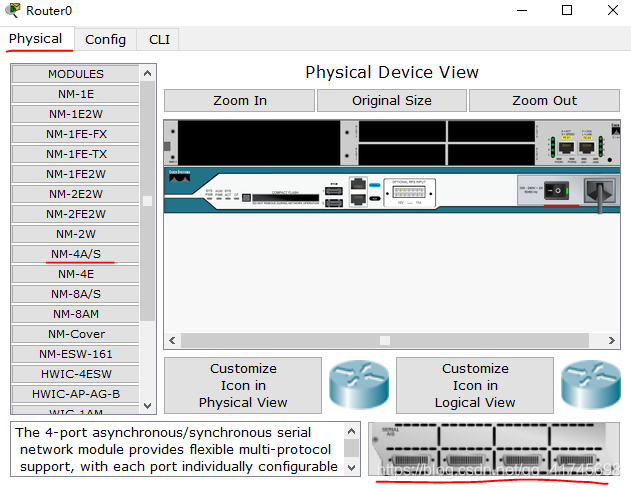Click the physical view router icon
The image size is (631, 489).
[x=359, y=385]
